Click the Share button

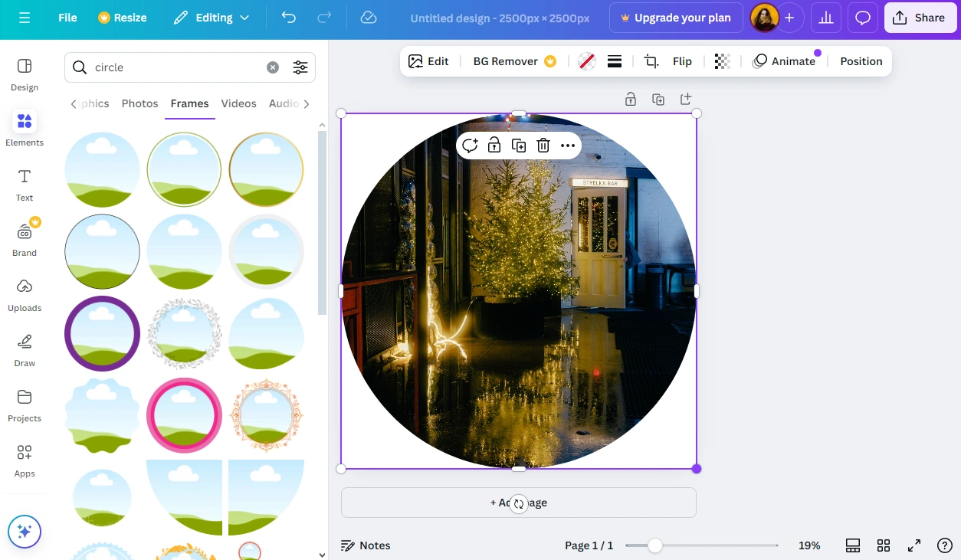pyautogui.click(x=920, y=18)
